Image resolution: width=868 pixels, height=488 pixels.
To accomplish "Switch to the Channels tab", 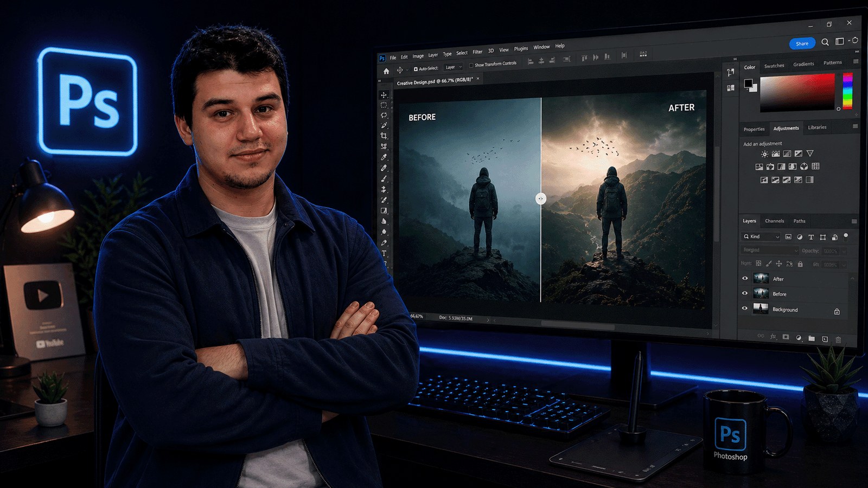I will (x=774, y=221).
